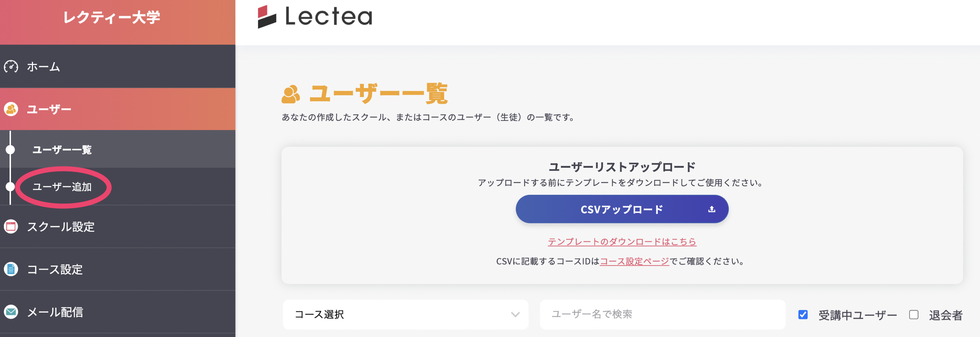Uncheck the 受講中ユーザー checkbox
Image resolution: width=980 pixels, height=337 pixels.
tap(803, 315)
